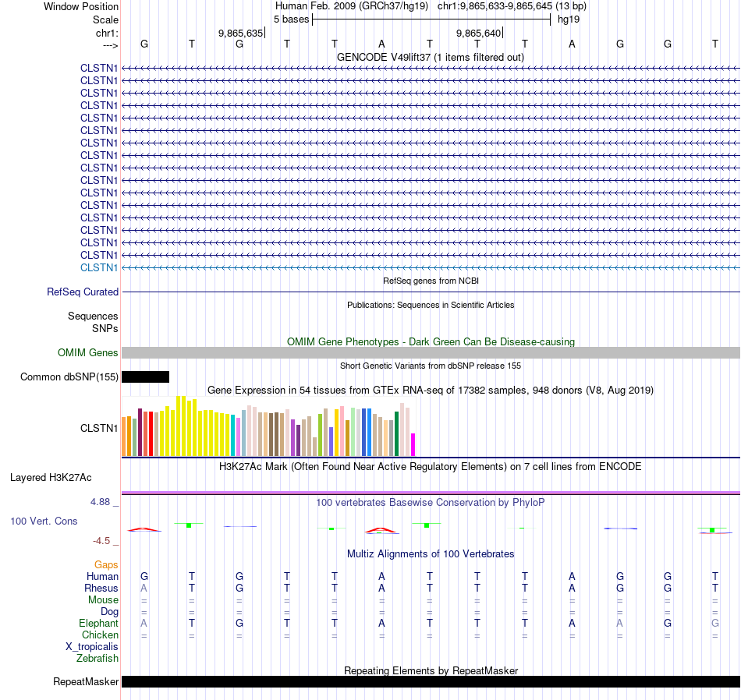Click the RefSeq Curated intron line

click(x=431, y=292)
